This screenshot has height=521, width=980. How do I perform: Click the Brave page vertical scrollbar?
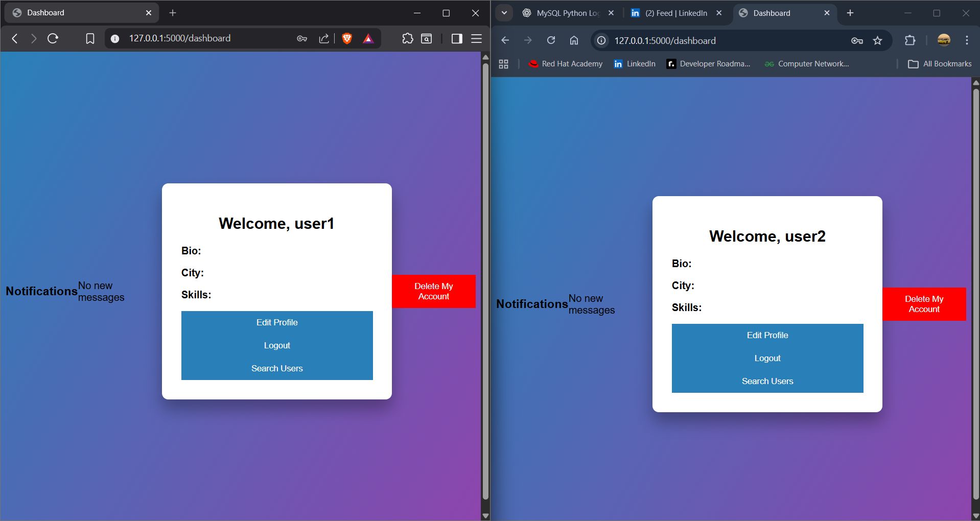click(485, 281)
